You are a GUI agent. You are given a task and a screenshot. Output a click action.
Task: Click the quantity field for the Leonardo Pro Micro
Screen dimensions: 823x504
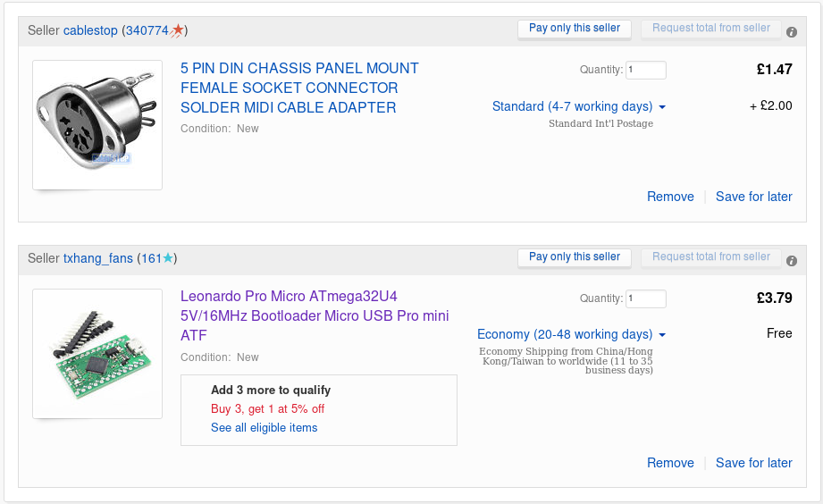[x=645, y=298]
